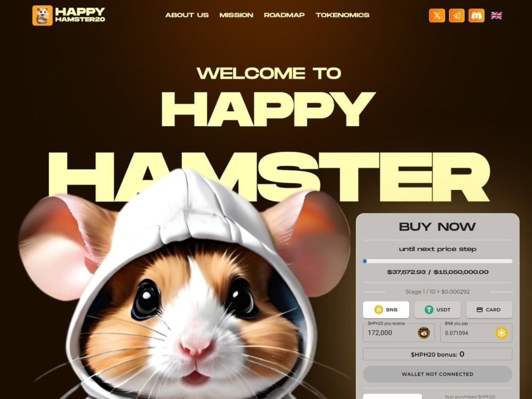The width and height of the screenshot is (532, 399).
Task: Go to Tokenomics section
Action: click(x=342, y=15)
